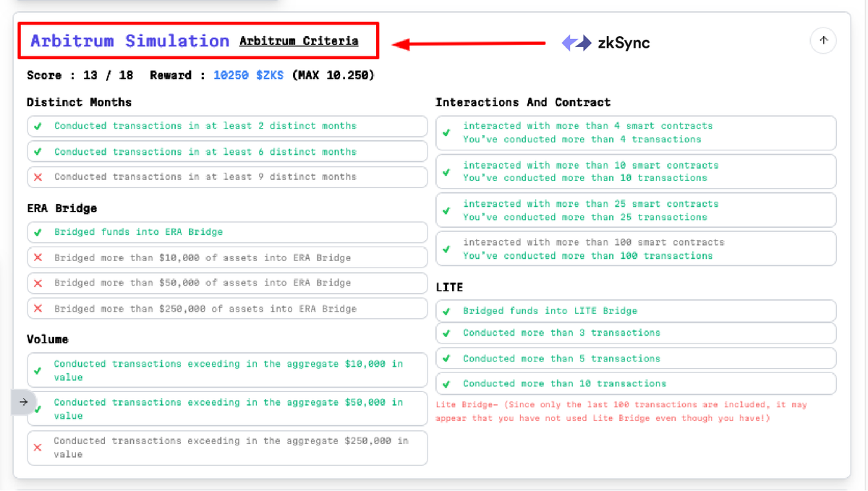Click 'Bridged more than $50,000' ERA row
The height and width of the screenshot is (491, 868).
[x=227, y=283]
